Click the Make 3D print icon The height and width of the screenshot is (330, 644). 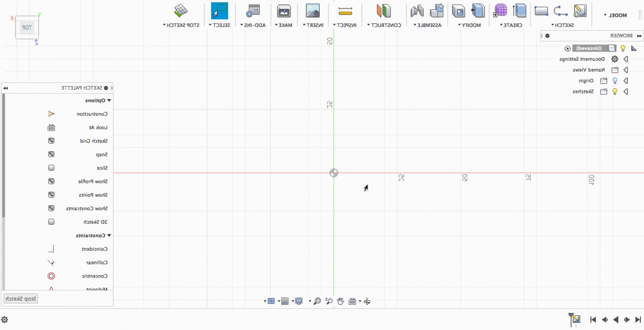pyautogui.click(x=284, y=11)
